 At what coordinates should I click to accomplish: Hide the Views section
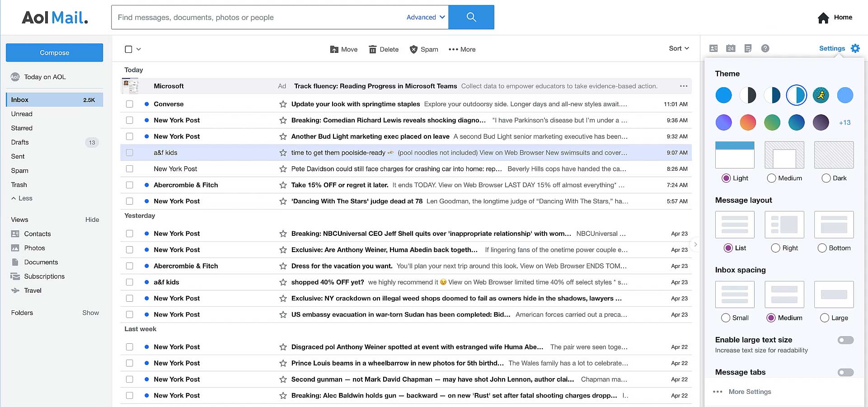pos(92,220)
